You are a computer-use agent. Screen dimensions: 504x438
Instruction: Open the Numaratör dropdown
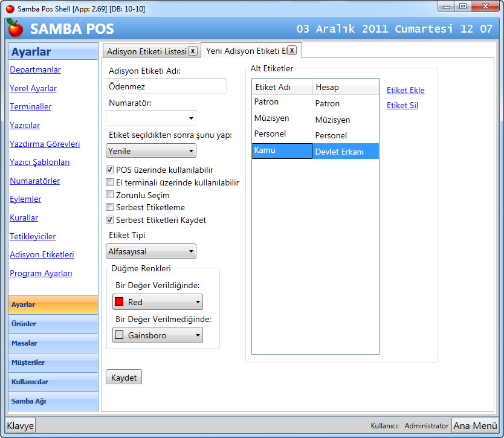pyautogui.click(x=150, y=118)
